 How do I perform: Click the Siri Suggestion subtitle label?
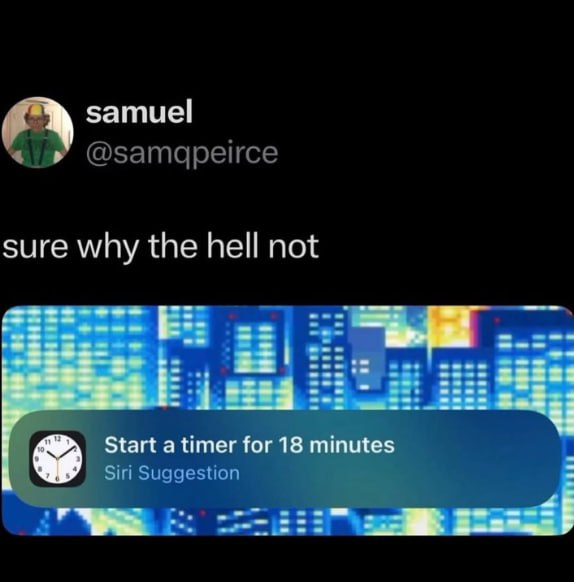(172, 473)
